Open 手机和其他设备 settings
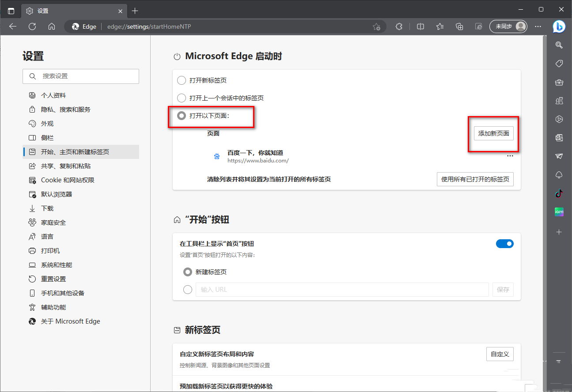 pos(81,293)
